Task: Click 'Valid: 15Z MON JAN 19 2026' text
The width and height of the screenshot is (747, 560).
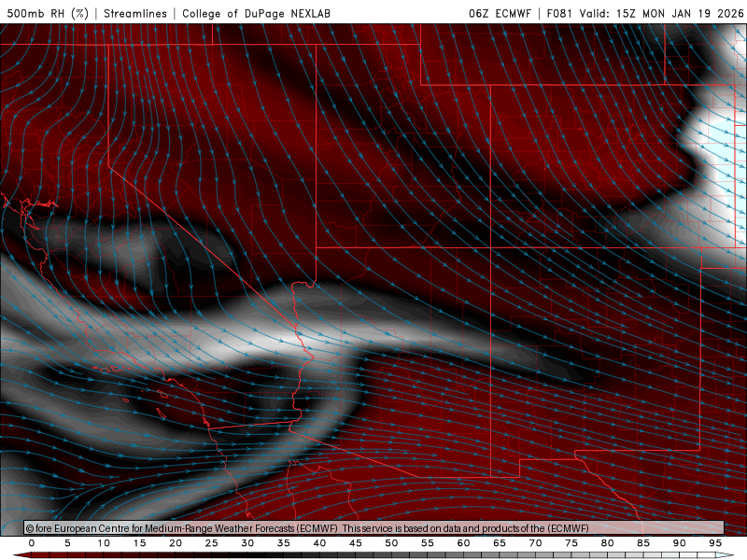Action: [x=661, y=13]
